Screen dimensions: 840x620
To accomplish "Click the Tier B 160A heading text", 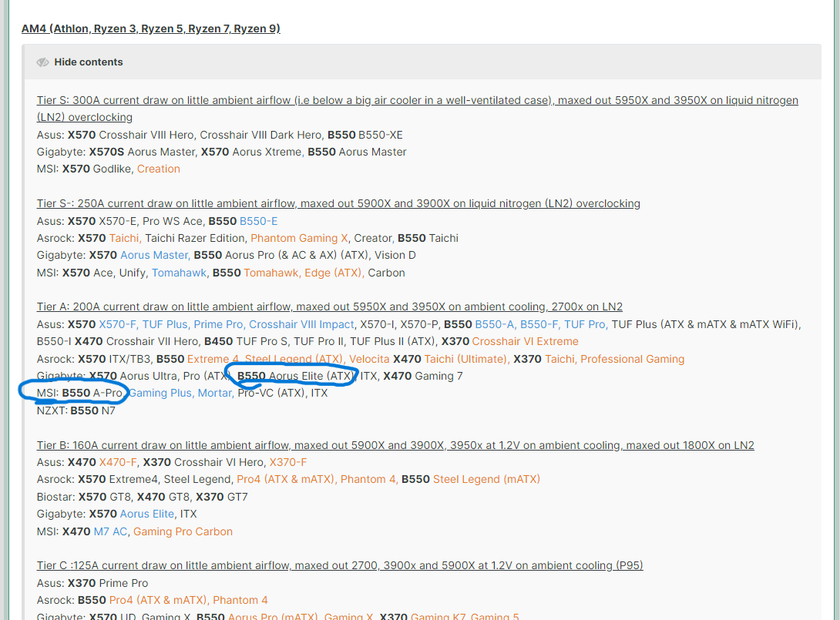I will pos(395,445).
